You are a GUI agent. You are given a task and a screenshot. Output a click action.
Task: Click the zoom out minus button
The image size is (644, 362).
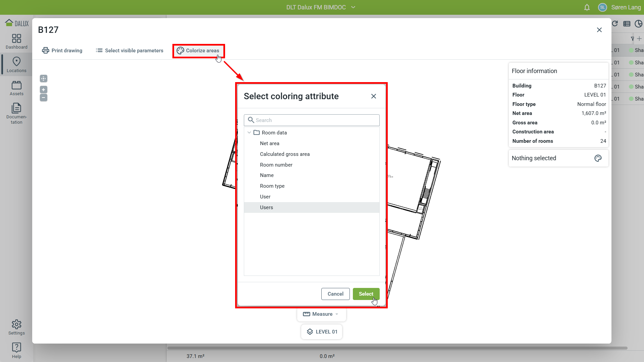coord(44,98)
